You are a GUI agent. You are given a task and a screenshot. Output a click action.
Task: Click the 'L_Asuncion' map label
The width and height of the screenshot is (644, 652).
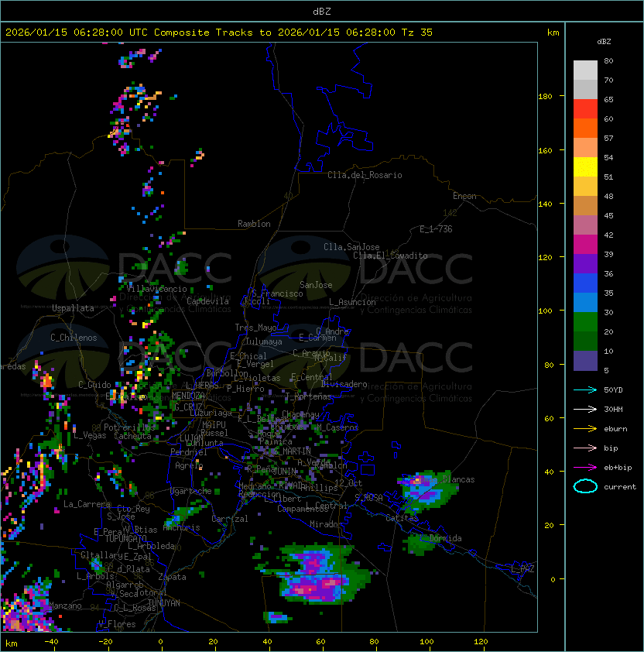coord(352,302)
